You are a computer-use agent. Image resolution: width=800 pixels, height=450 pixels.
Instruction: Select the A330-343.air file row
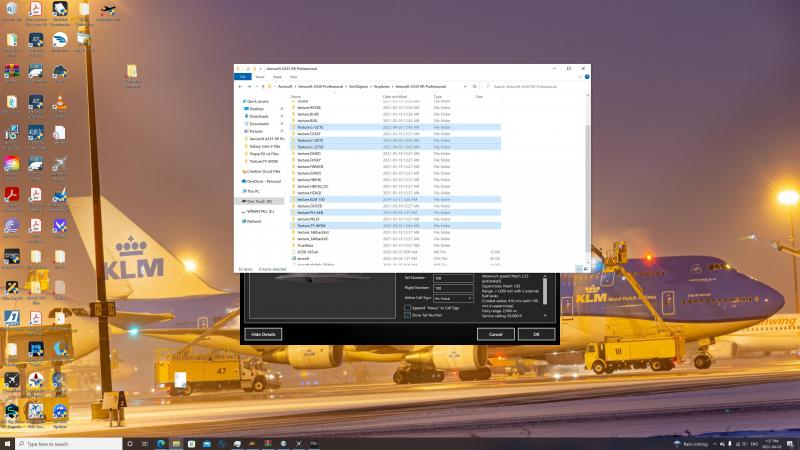(395, 252)
